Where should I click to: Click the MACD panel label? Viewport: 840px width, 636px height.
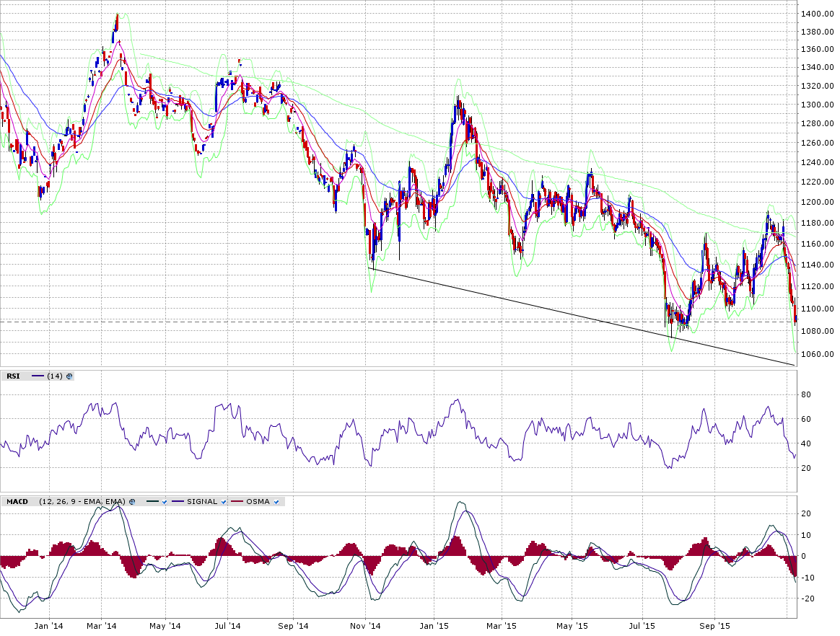[x=17, y=502]
